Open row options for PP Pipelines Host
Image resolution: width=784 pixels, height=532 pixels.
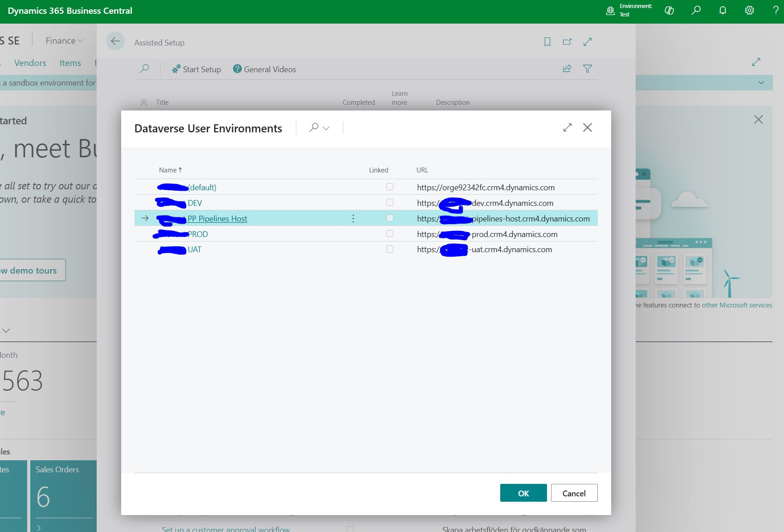click(353, 218)
